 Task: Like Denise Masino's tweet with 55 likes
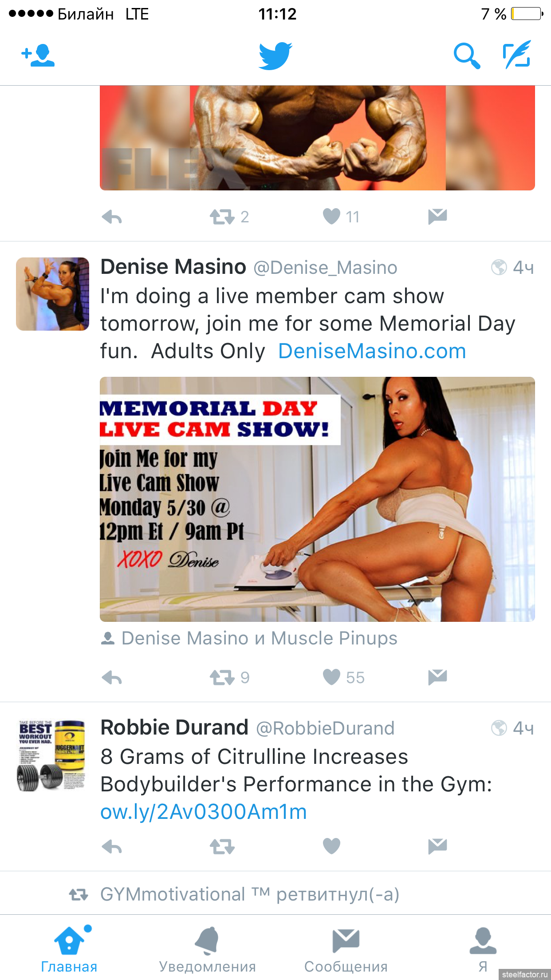[331, 677]
